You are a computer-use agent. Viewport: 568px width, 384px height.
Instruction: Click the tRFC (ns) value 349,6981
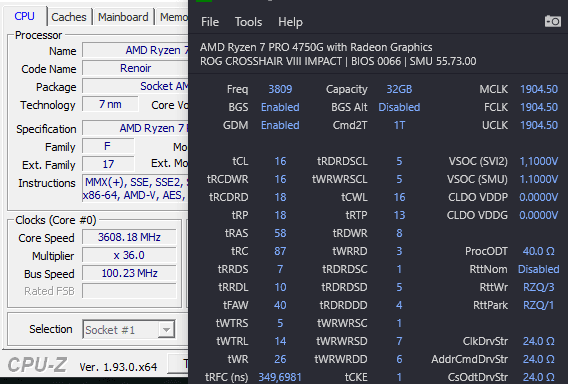pos(280,377)
